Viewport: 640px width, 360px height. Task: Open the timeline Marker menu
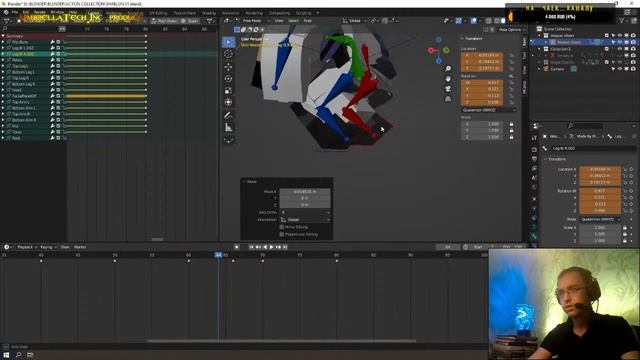point(80,247)
